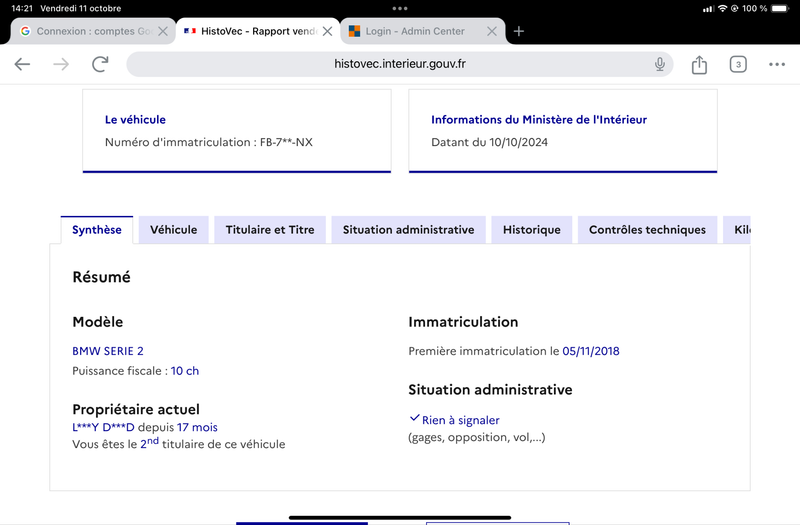The image size is (800, 525).
Task: Open the tab switcher showing 3 tabs
Action: coord(738,64)
